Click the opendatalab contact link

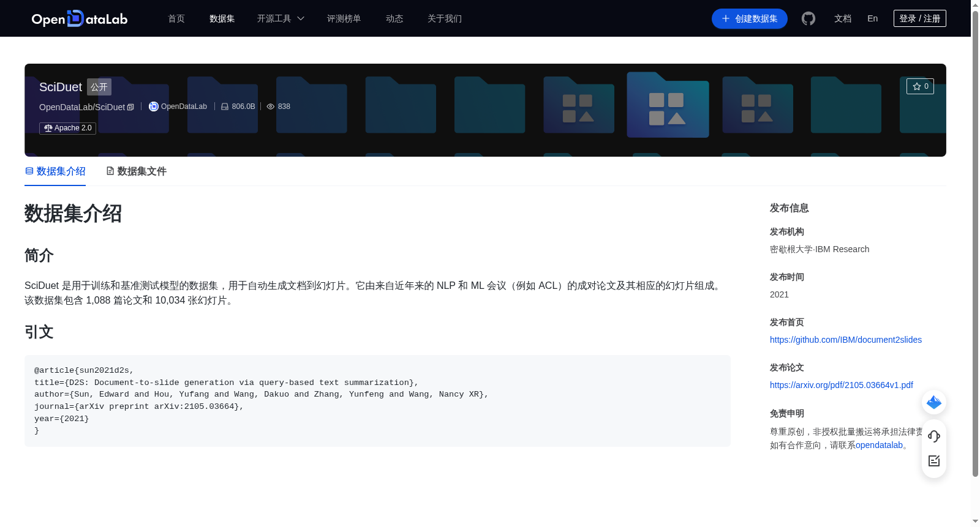pos(880,445)
